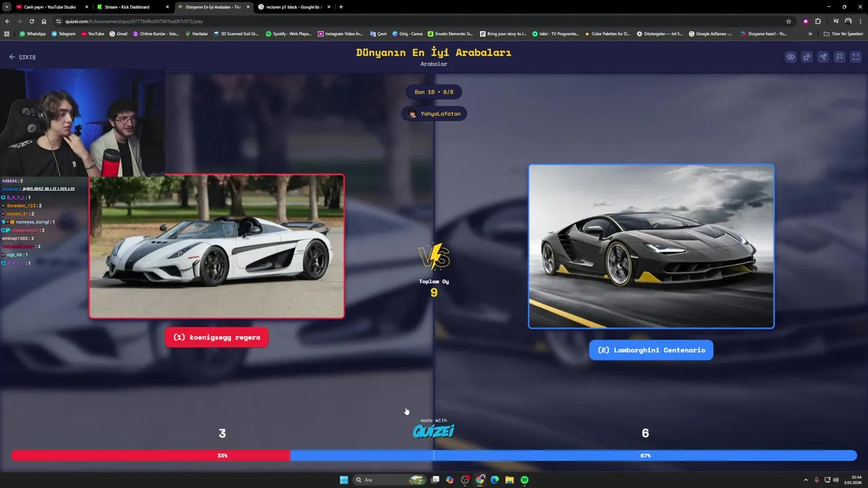
Task: Switch to Stream - Kick Dashboard tab
Action: 127,7
